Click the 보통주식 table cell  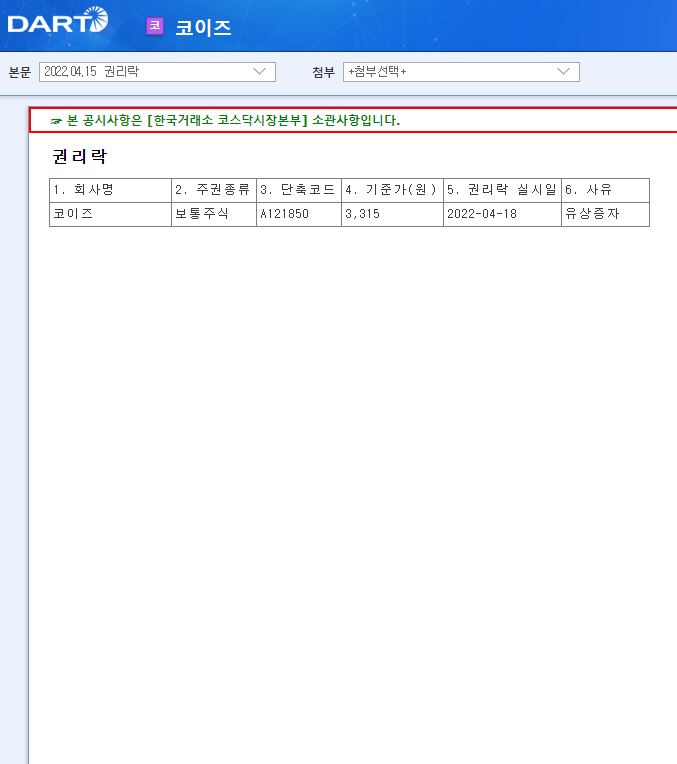tap(214, 214)
